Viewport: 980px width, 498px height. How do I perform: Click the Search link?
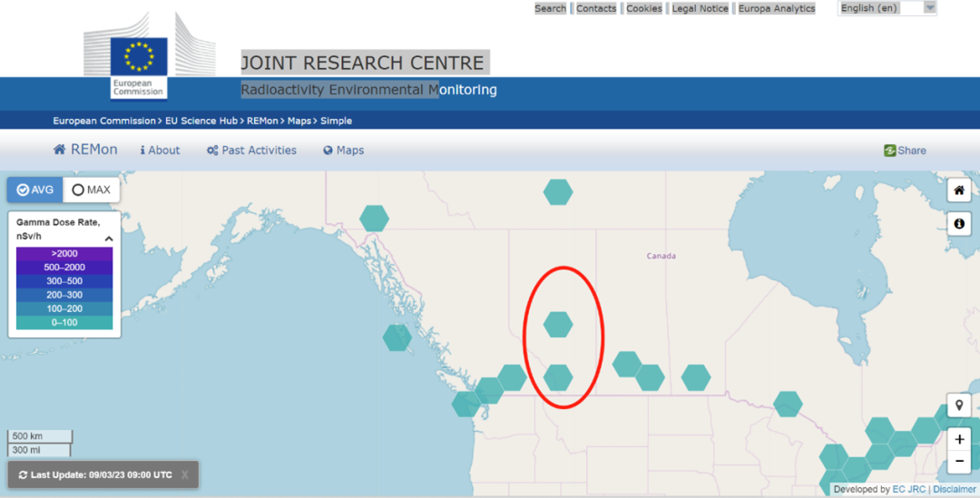550,8
